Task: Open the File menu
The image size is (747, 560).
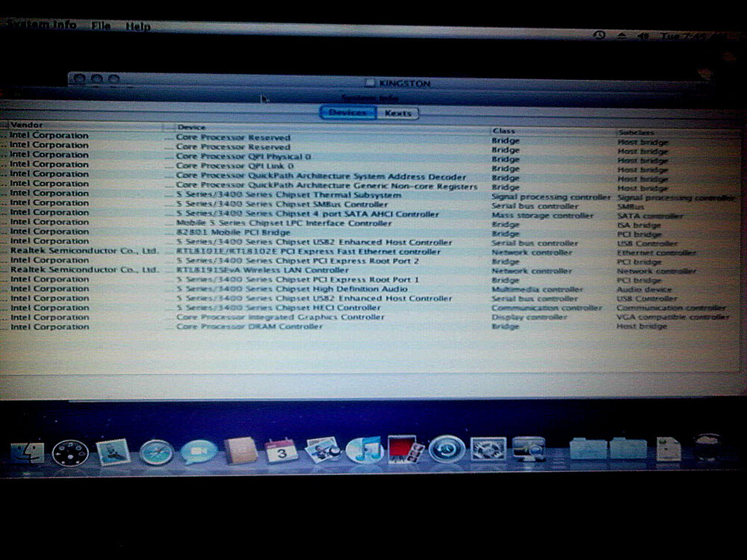Action: tap(101, 25)
